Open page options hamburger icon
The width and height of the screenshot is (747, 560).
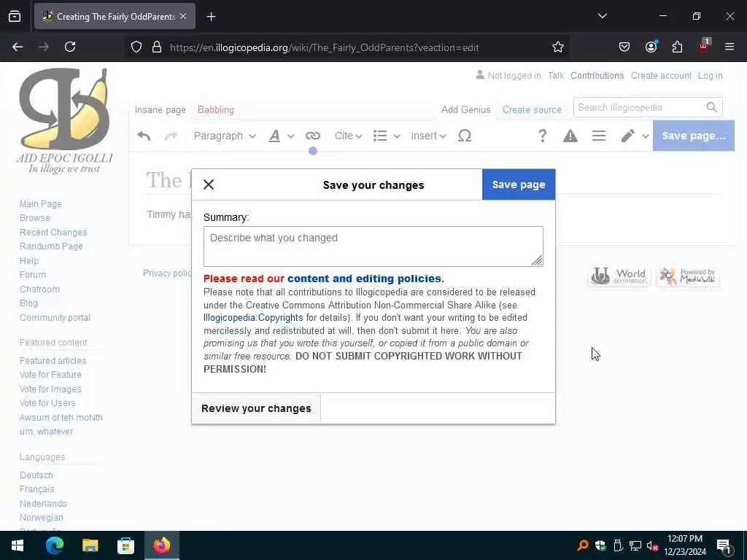pos(599,136)
